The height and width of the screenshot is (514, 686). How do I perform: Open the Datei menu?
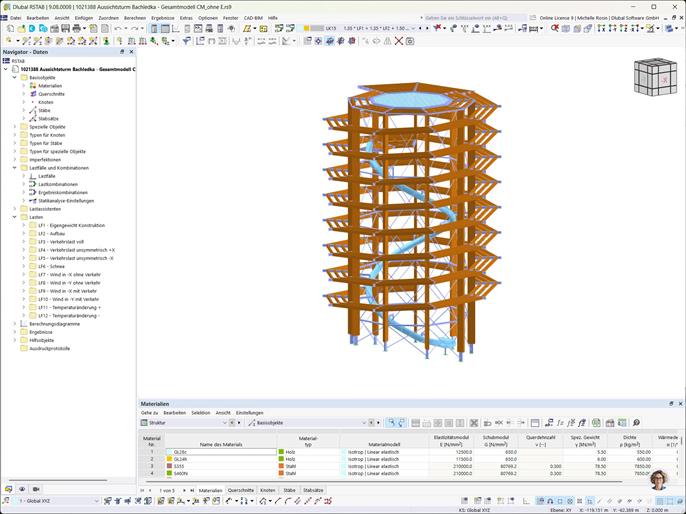pyautogui.click(x=15, y=18)
